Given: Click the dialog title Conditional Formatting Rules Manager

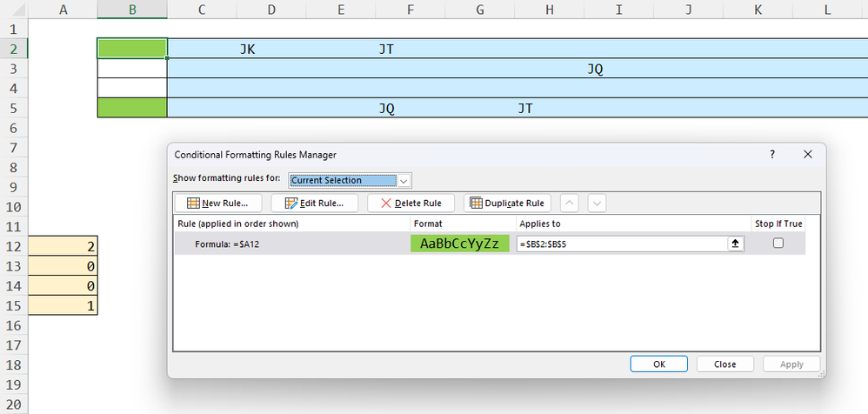Looking at the screenshot, I should point(255,155).
